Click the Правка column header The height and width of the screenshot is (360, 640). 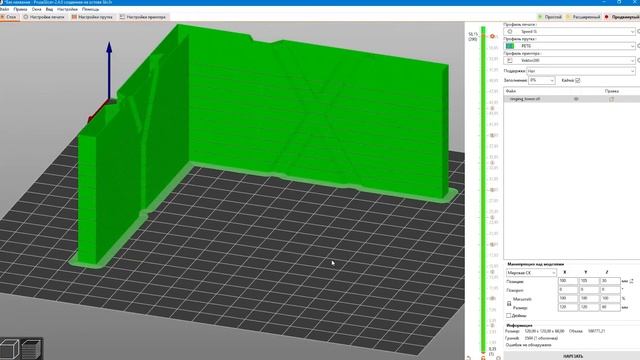tap(611, 91)
